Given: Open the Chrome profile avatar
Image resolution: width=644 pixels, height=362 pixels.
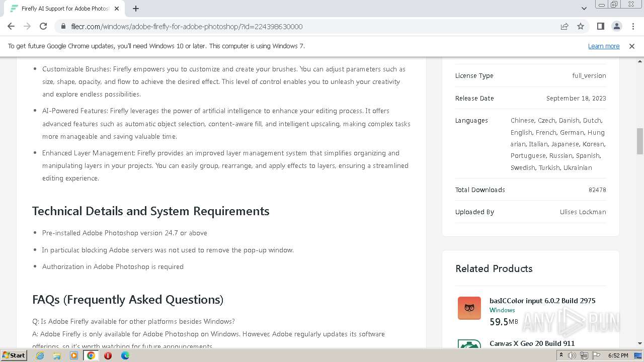Looking at the screenshot, I should click(616, 26).
